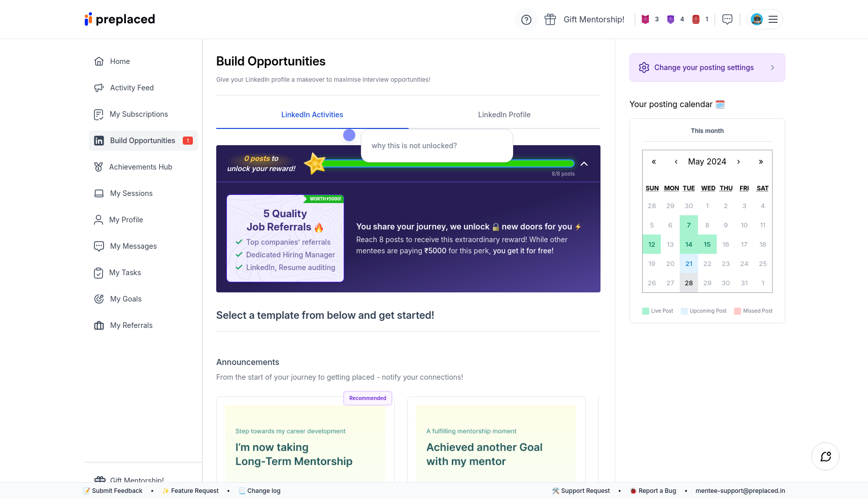The height and width of the screenshot is (499, 868).
Task: Open the chat messages icon in header
Action: click(x=727, y=19)
